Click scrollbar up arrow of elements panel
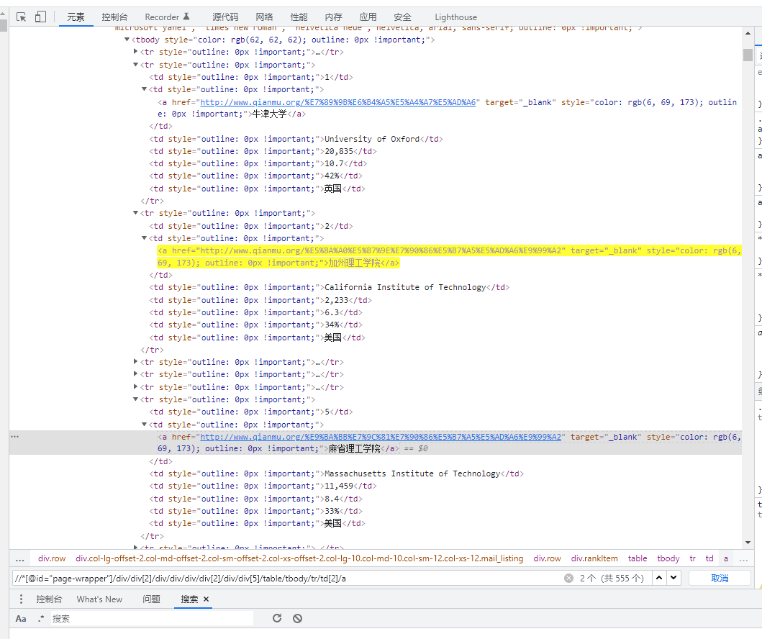The width and height of the screenshot is (762, 639). click(747, 33)
